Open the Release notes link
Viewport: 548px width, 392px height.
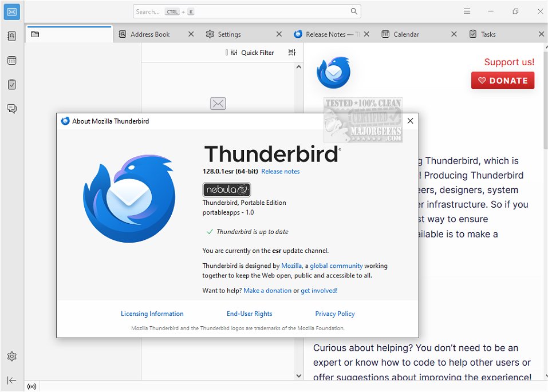[280, 172]
